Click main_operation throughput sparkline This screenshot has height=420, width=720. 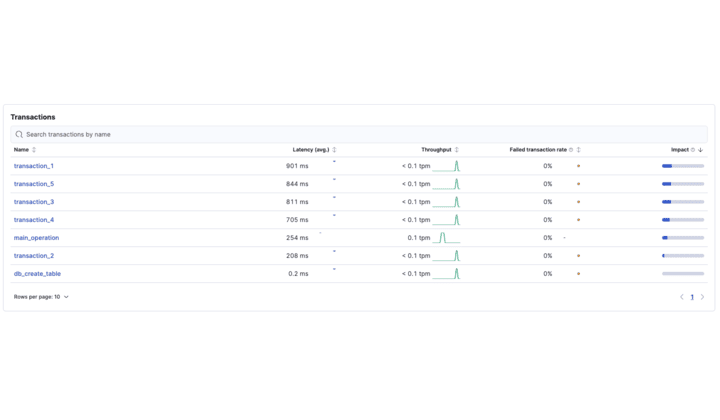446,238
